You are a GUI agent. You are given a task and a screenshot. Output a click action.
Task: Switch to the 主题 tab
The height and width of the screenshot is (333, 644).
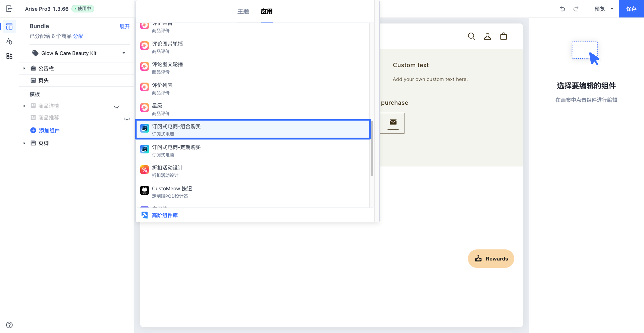tap(243, 11)
